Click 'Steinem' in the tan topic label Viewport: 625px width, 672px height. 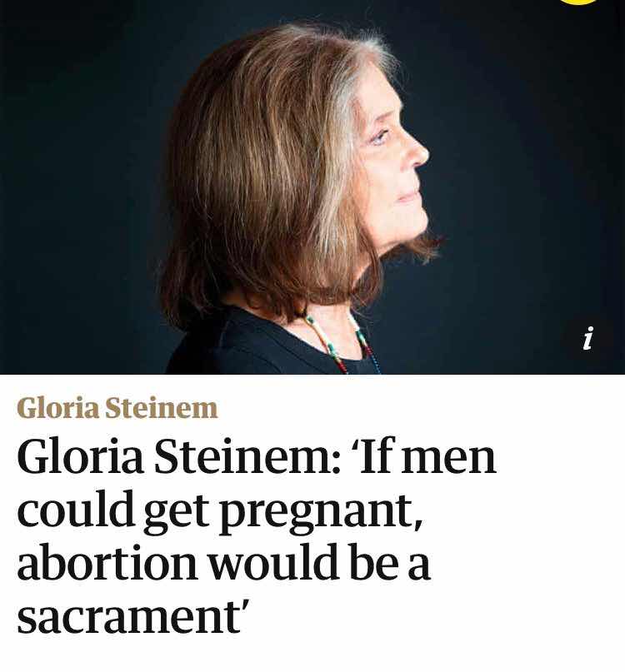162,407
